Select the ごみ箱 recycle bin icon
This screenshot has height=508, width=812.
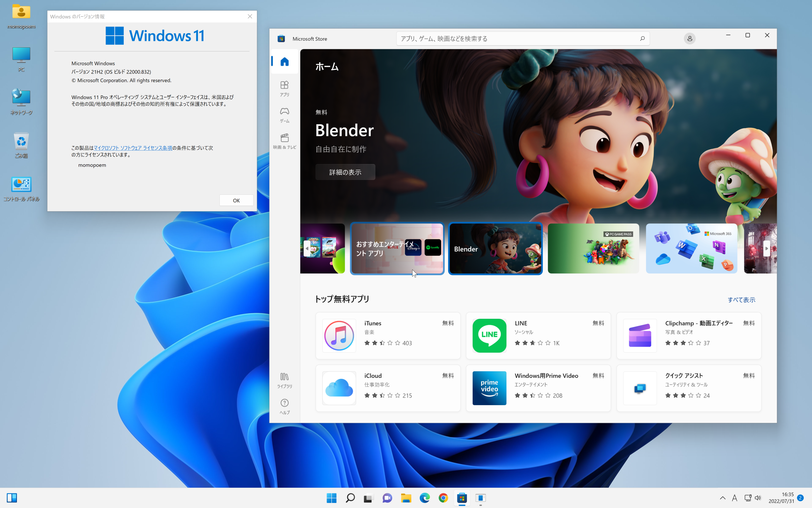[21, 145]
